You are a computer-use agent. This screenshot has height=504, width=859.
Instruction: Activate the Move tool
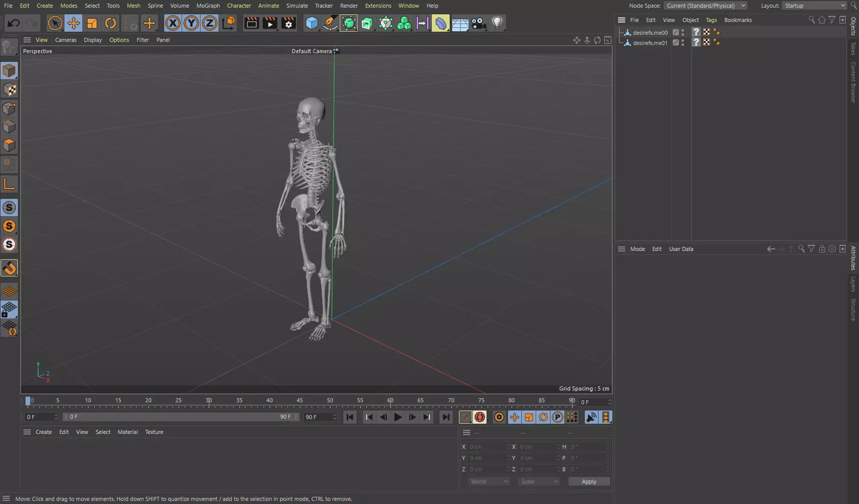click(x=74, y=23)
